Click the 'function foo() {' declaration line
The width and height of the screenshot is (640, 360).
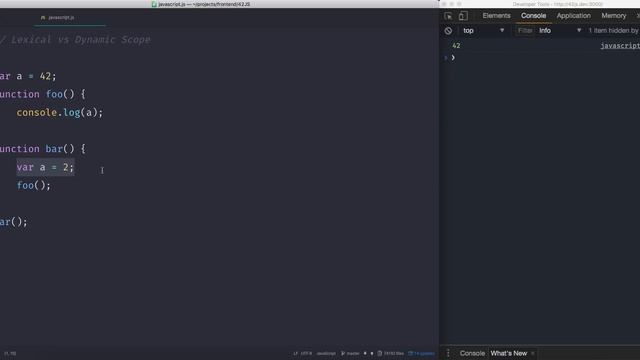[x=43, y=94]
